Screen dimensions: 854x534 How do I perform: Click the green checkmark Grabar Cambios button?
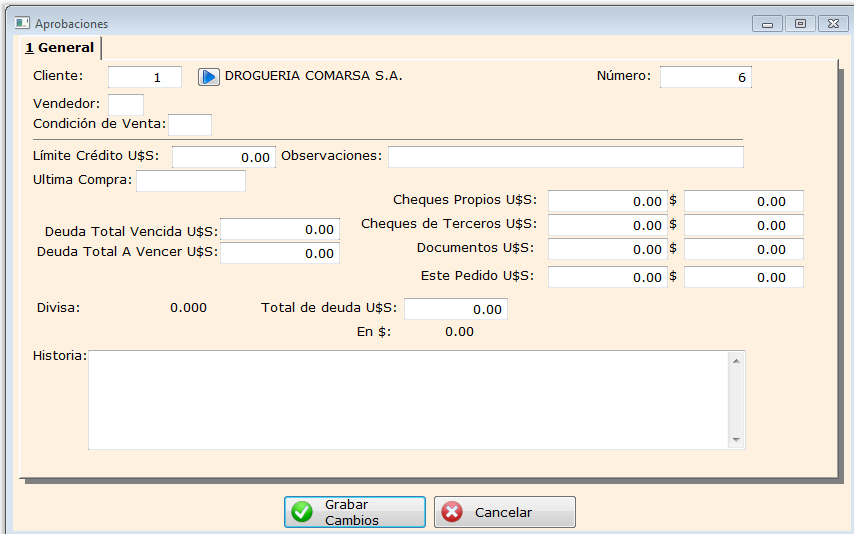355,512
